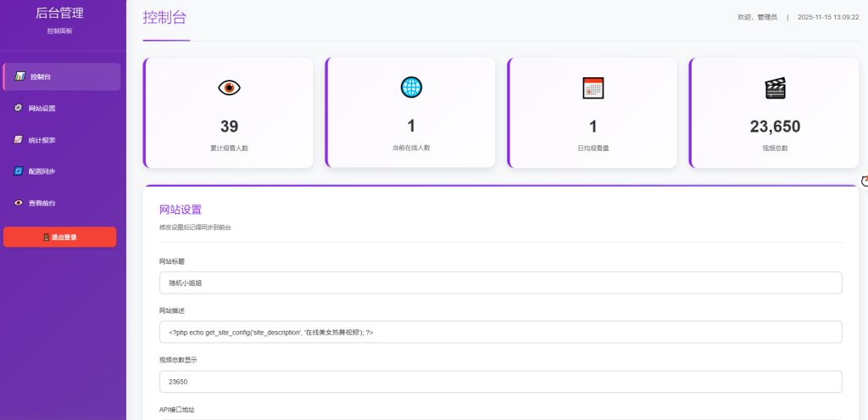Click the eye icon beside 查看前台

click(19, 203)
